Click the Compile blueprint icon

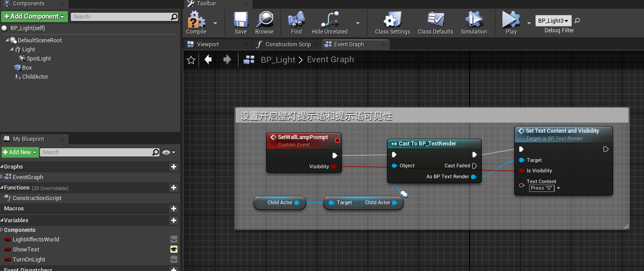(196, 20)
